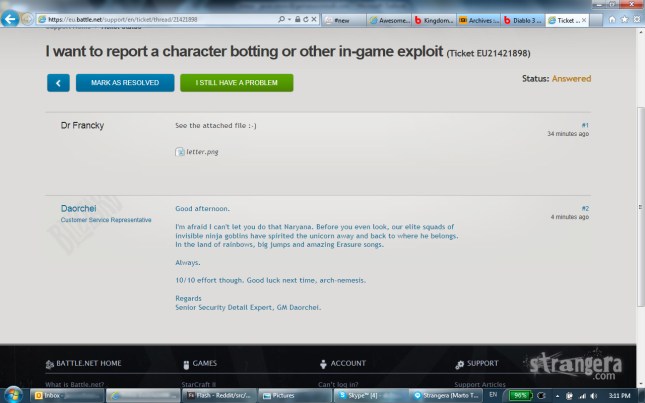Click the Windows Start orb
645x403 pixels.
tap(12, 395)
